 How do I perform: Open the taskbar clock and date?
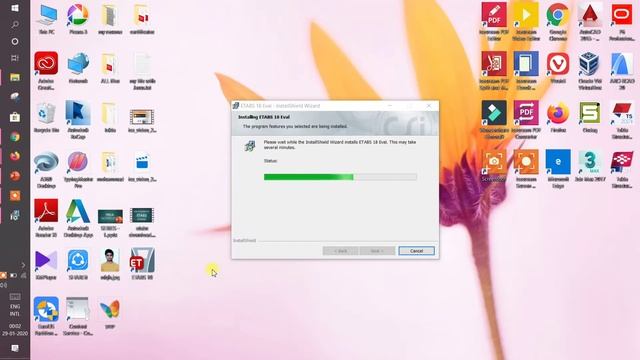click(15, 330)
